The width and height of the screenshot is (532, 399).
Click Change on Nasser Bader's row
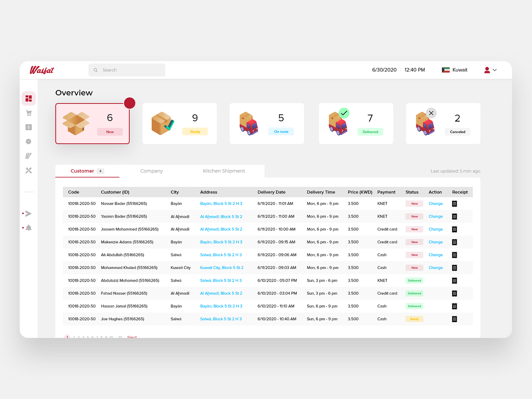tap(436, 203)
